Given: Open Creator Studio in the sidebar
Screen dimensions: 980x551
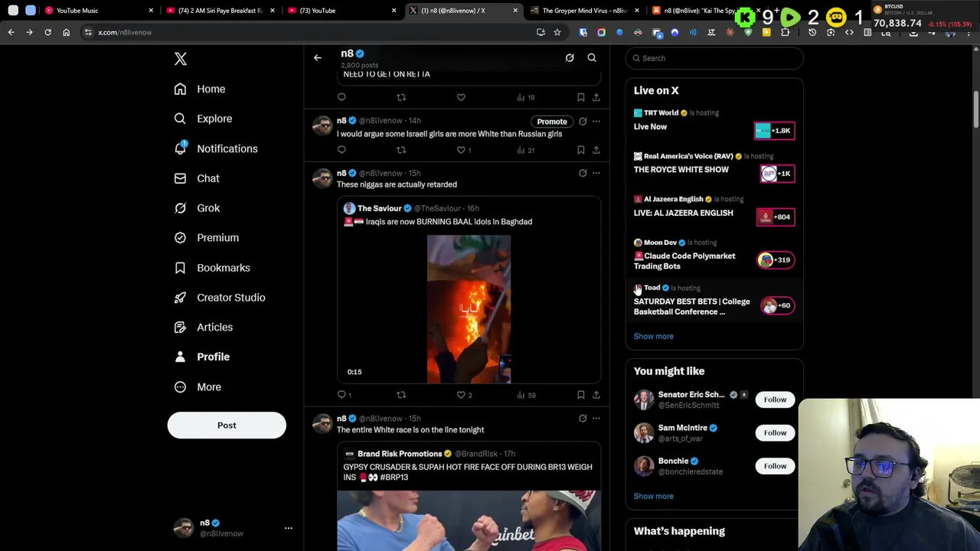Looking at the screenshot, I should point(220,298).
